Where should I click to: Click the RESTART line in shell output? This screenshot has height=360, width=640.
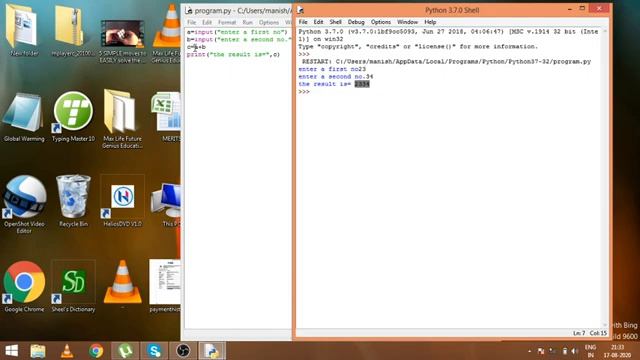pyautogui.click(x=446, y=62)
